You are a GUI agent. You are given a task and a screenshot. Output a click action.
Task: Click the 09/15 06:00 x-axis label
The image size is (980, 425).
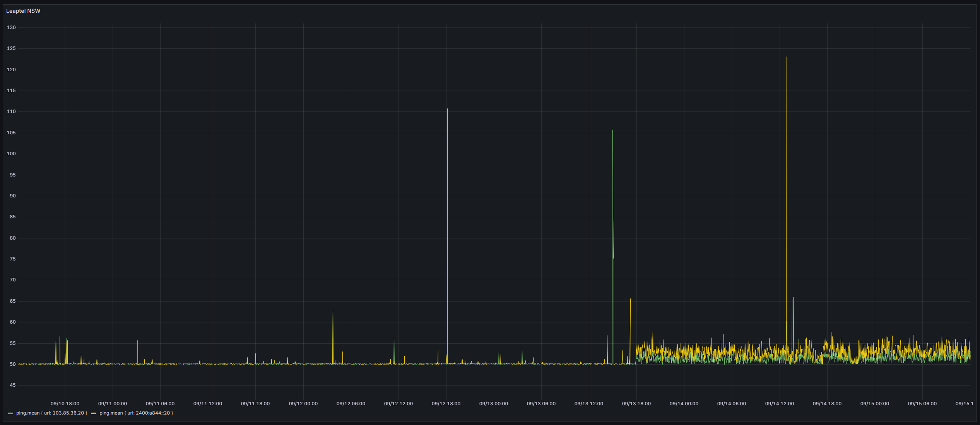(922, 404)
